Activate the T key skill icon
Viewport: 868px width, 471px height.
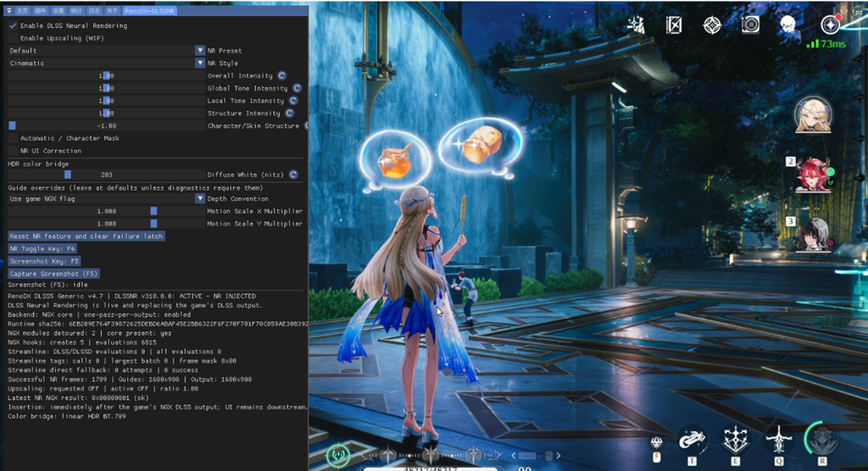pos(692,441)
